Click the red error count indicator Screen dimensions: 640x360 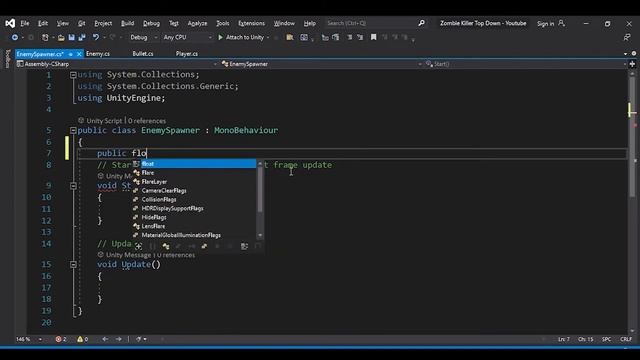pos(61,339)
